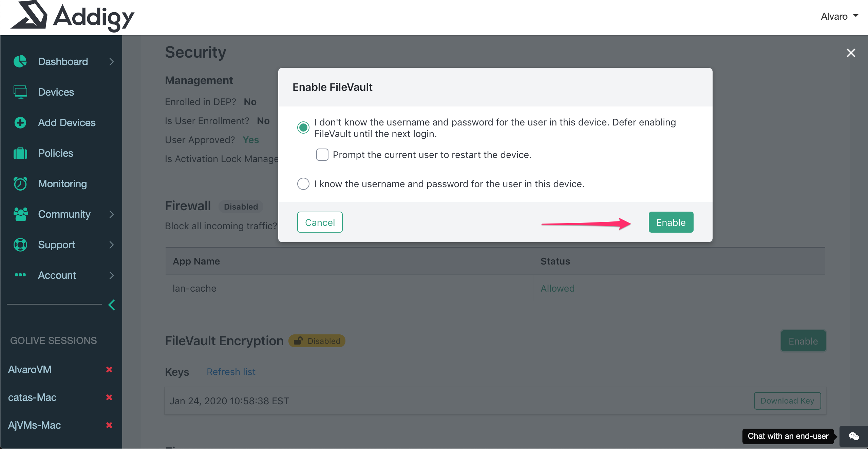This screenshot has width=868, height=449.
Task: Expand the Dashboard submenu chevron
Action: pyautogui.click(x=111, y=61)
